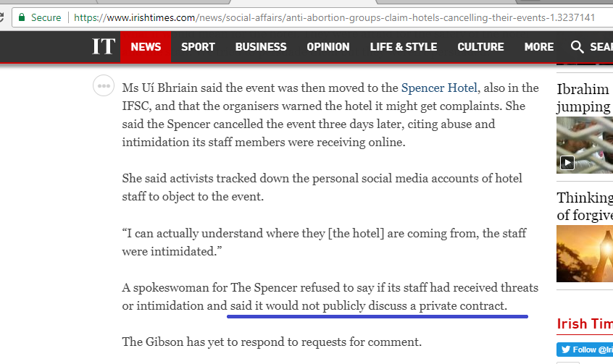Click the red Irish Times sidebar heading
The image size is (613, 364).
[585, 323]
